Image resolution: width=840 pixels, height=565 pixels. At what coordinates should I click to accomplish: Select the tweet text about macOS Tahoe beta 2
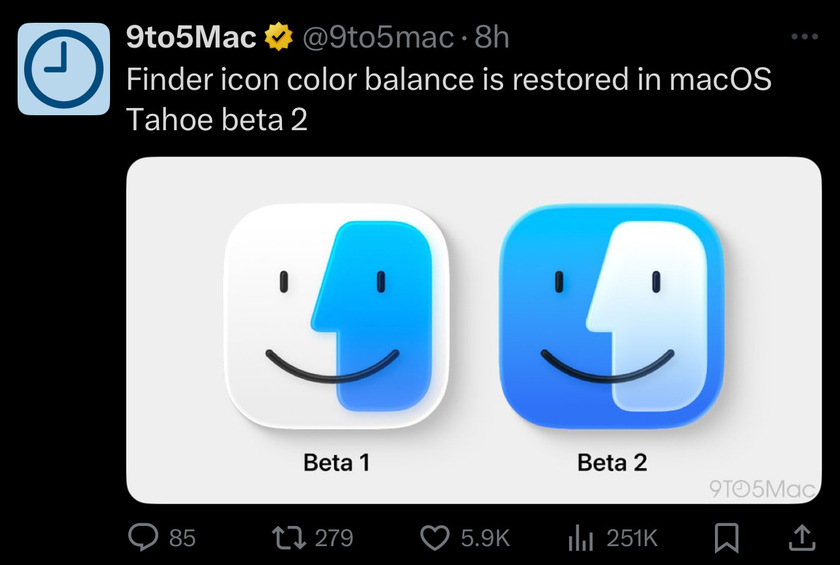(x=449, y=99)
